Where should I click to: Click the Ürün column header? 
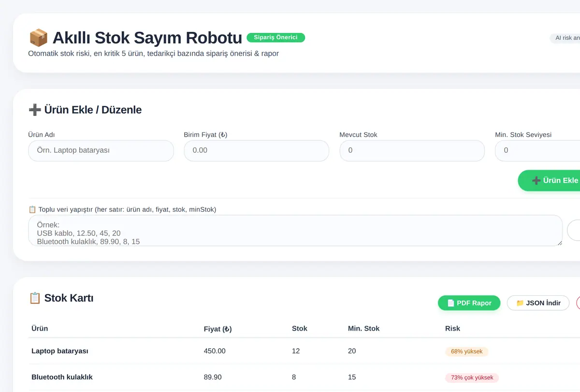(x=40, y=328)
